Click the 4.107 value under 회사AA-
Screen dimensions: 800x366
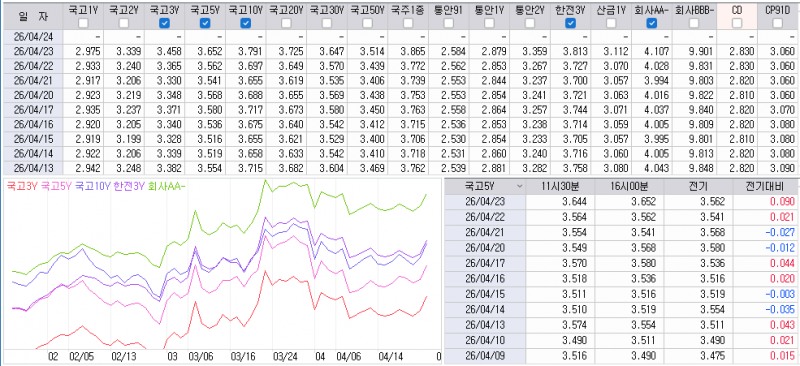click(x=658, y=51)
